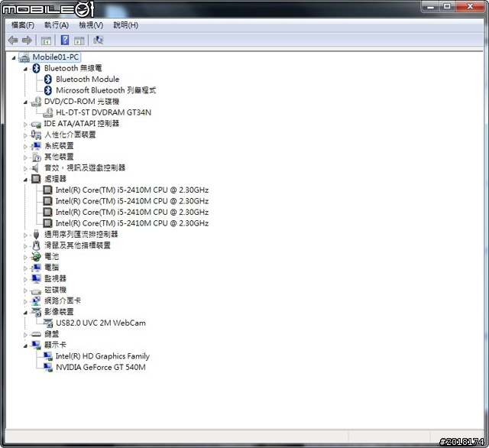Click the Intel(R) HD Graphics Family adapter icon
Image resolution: width=489 pixels, height=448 pixels.
pyautogui.click(x=47, y=356)
